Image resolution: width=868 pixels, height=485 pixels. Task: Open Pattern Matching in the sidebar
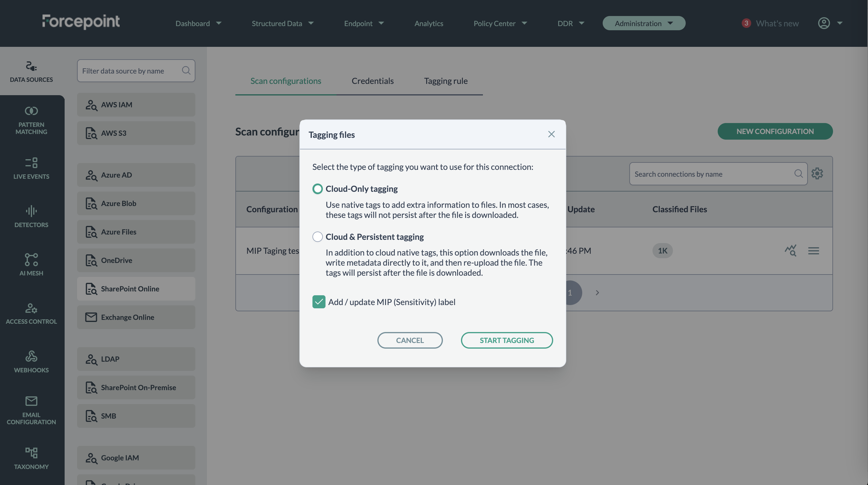click(x=31, y=120)
